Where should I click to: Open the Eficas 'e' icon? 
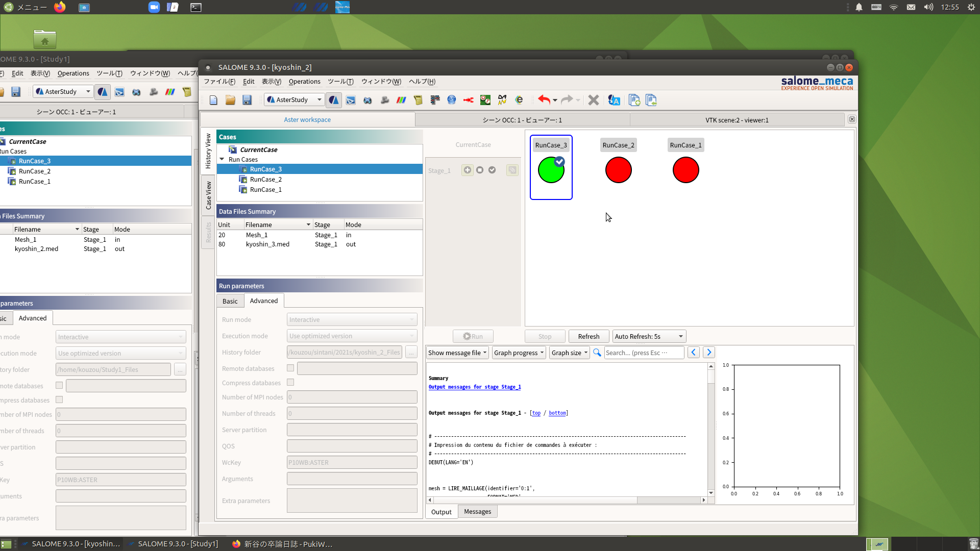[x=519, y=100]
